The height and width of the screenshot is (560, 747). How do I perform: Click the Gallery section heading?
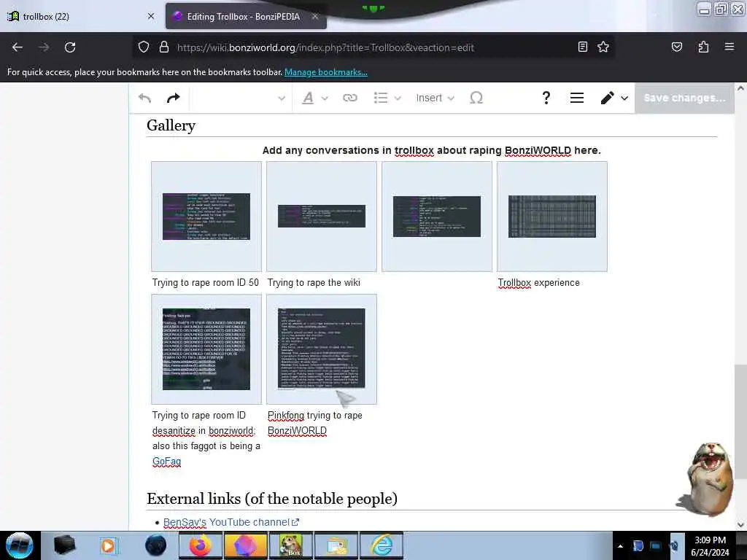click(x=171, y=125)
